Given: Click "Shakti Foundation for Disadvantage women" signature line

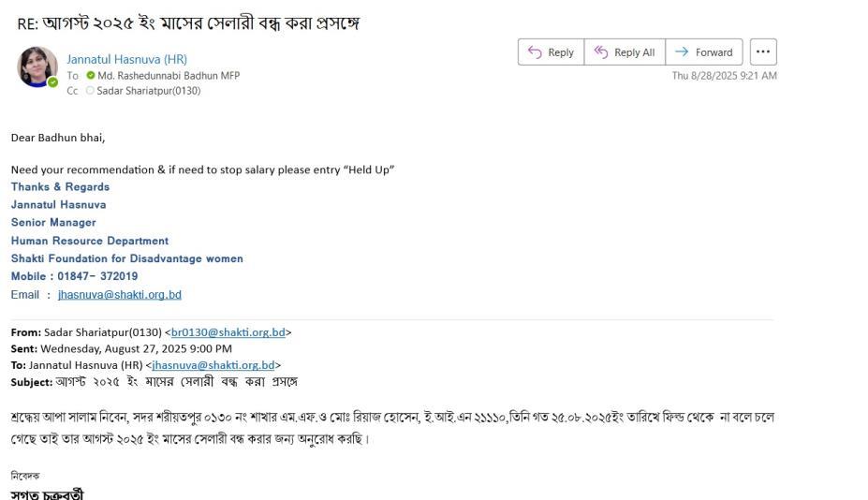Looking at the screenshot, I should pyautogui.click(x=126, y=258).
